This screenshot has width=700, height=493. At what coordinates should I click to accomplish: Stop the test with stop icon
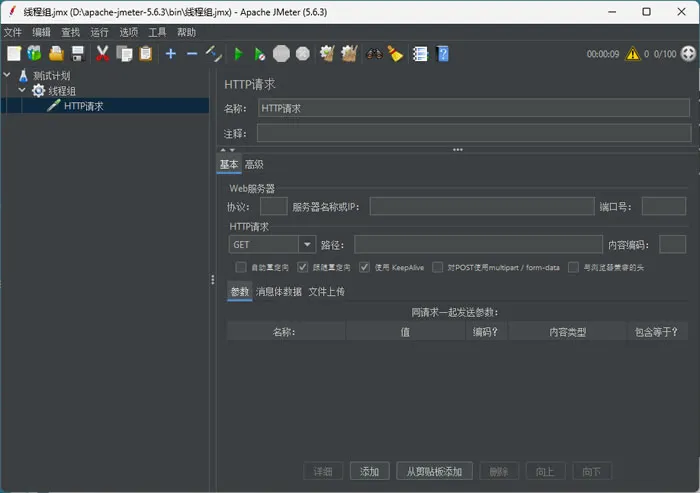coord(281,54)
